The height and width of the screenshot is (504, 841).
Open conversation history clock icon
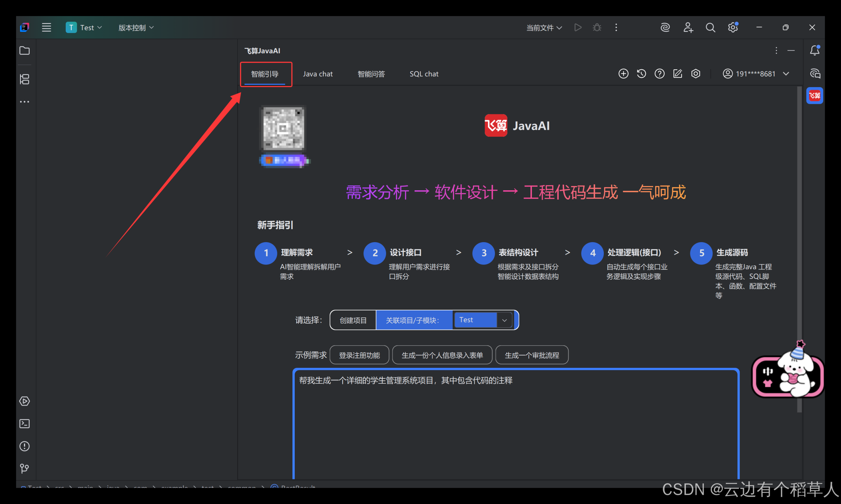click(641, 74)
